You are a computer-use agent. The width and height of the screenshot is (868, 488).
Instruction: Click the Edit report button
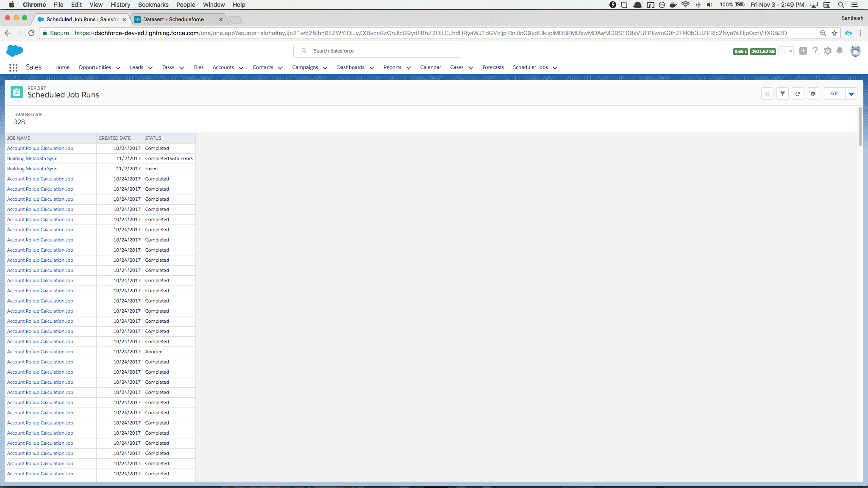pyautogui.click(x=834, y=94)
